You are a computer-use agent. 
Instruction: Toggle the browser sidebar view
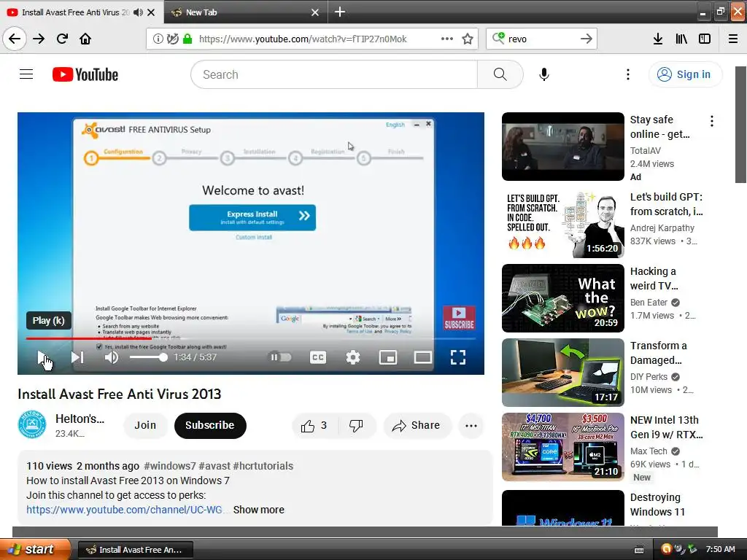click(705, 39)
